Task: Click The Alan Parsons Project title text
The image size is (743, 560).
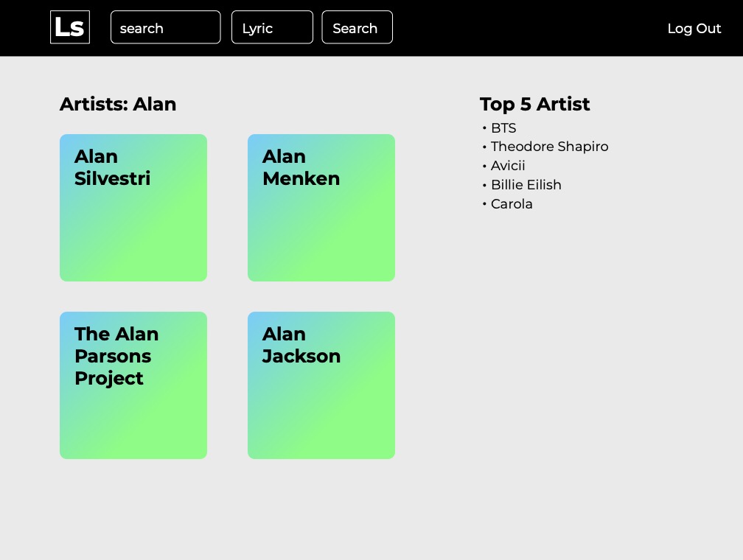Action: 116,357
